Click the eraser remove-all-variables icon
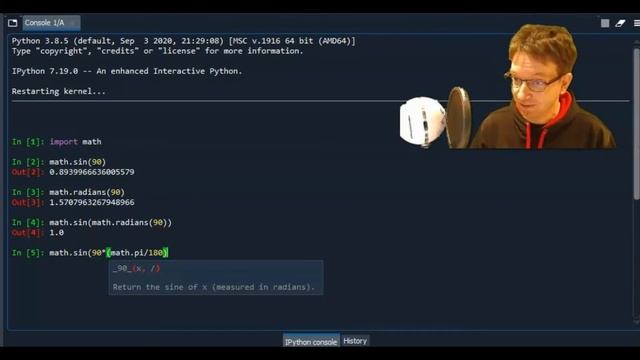Image resolution: width=640 pixels, height=360 pixels. click(620, 23)
